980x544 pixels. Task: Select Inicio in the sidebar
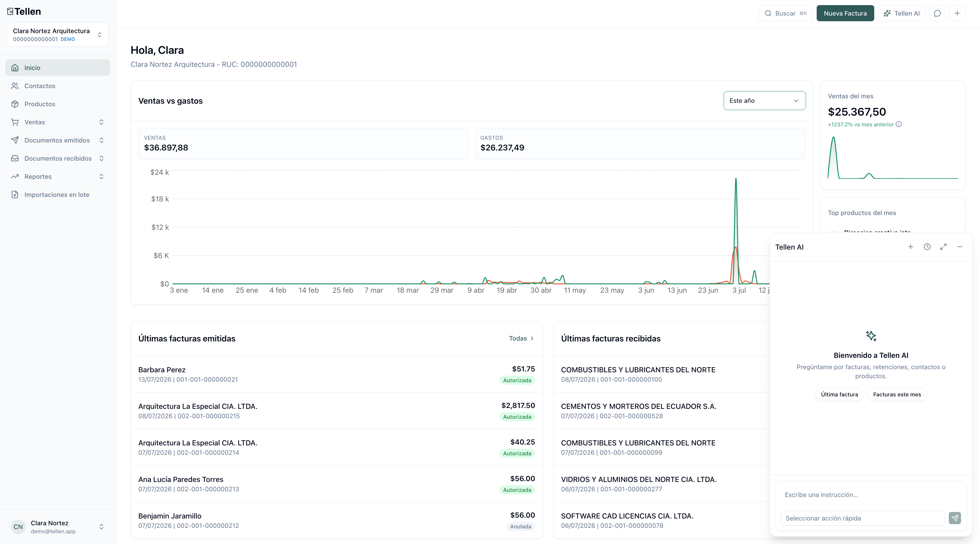click(x=58, y=68)
